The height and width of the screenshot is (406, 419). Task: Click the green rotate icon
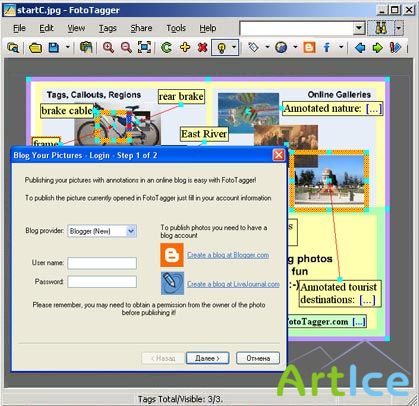coord(166,48)
